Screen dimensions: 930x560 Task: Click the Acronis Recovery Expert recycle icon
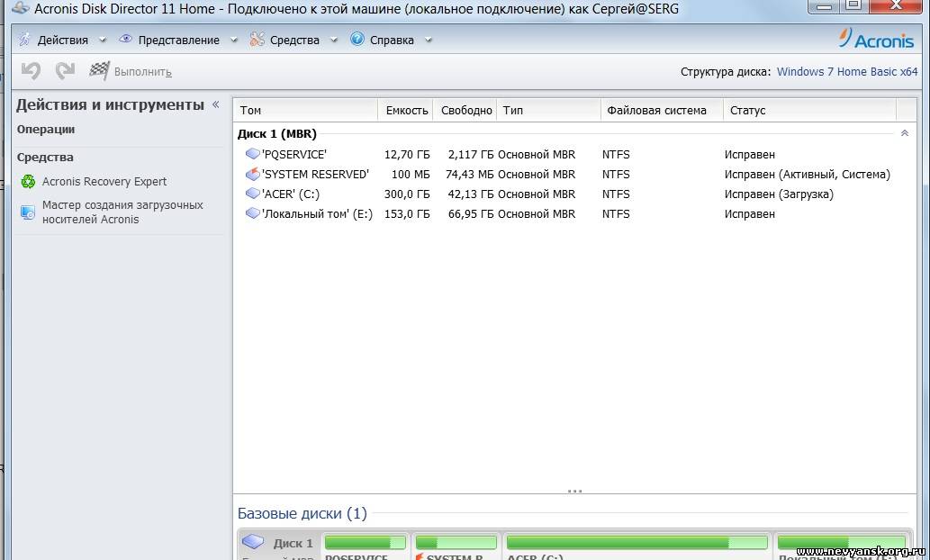click(28, 182)
